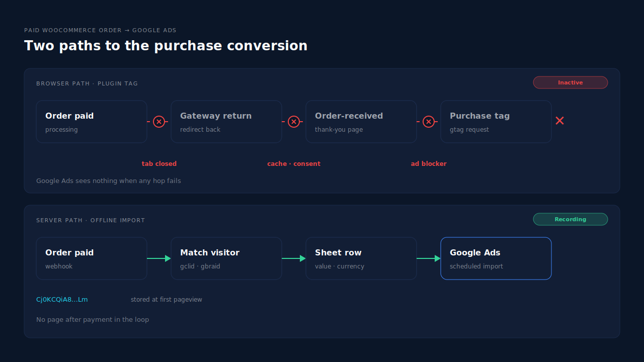
Task: Click 'Google Ads sees nothing when any hop fails'
Action: coord(109,181)
